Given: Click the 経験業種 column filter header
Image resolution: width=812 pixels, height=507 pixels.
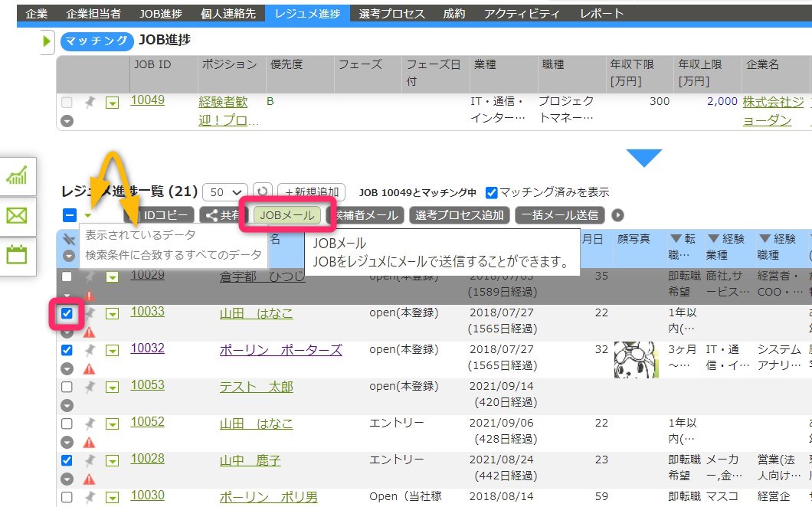Looking at the screenshot, I should pos(725,247).
